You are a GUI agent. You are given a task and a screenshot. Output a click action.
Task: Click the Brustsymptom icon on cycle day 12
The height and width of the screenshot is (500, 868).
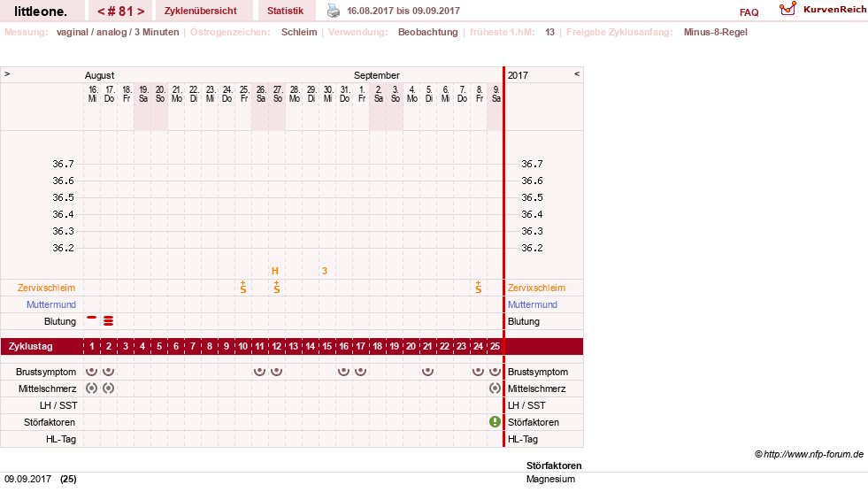coord(276,372)
